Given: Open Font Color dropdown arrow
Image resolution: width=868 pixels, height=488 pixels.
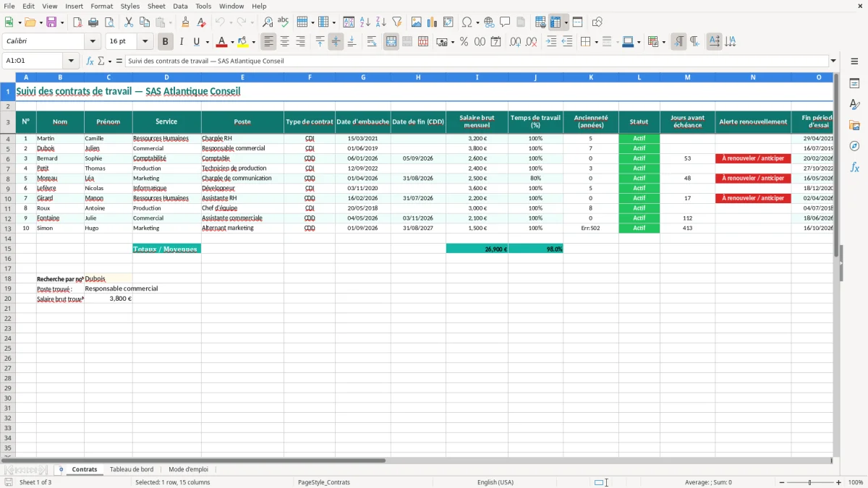Looking at the screenshot, I should point(232,42).
